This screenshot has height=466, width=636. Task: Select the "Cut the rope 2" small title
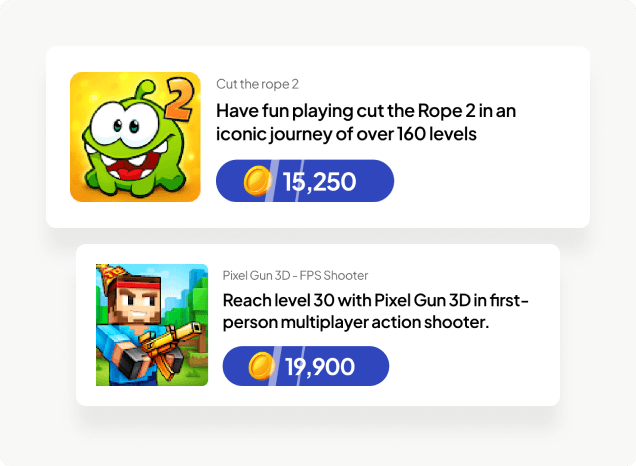pos(257,84)
